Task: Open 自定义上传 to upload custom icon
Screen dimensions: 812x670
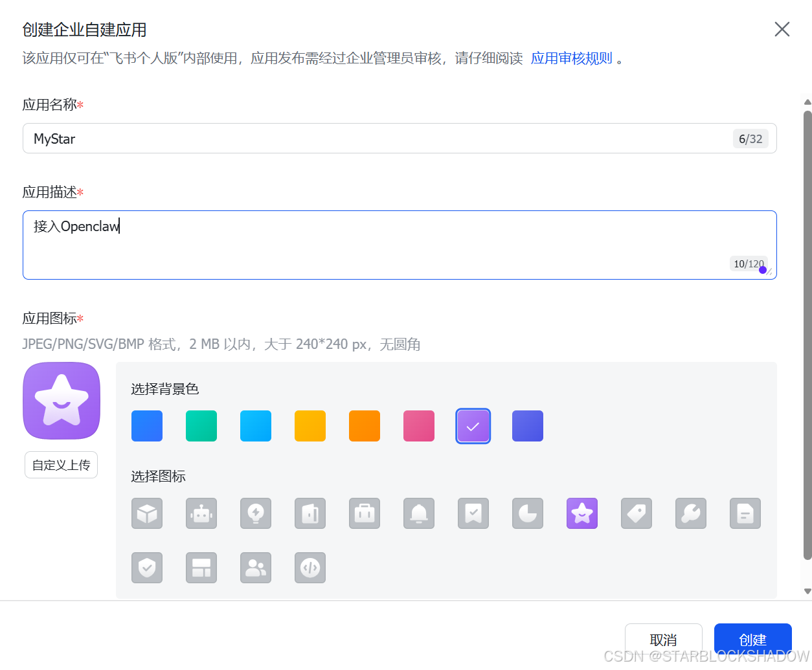Action: (x=61, y=464)
